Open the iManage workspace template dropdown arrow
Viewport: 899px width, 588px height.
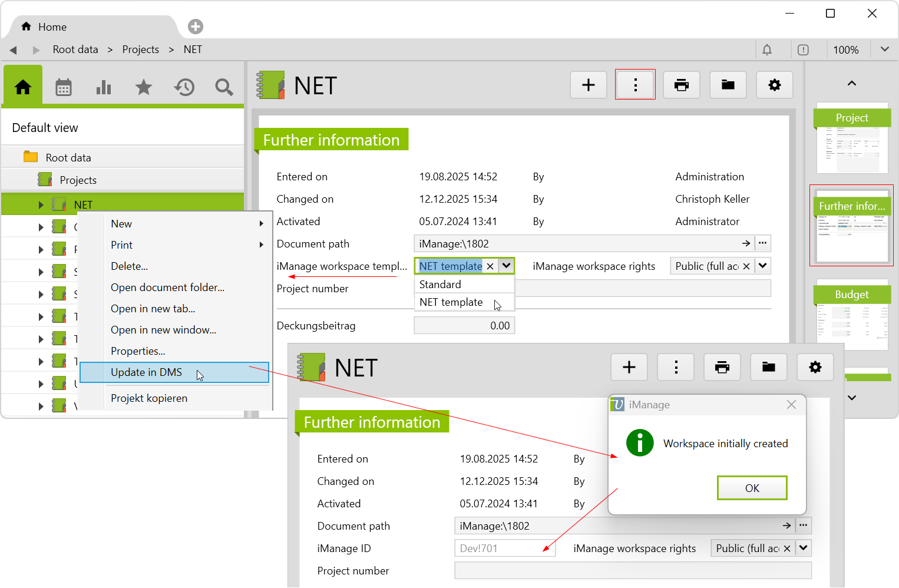(507, 266)
